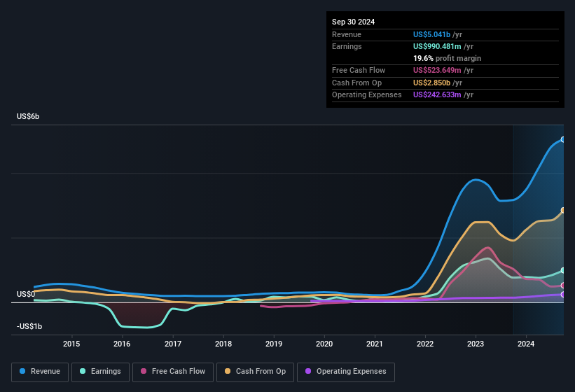Click the 2018 x-axis label

pyautogui.click(x=223, y=344)
